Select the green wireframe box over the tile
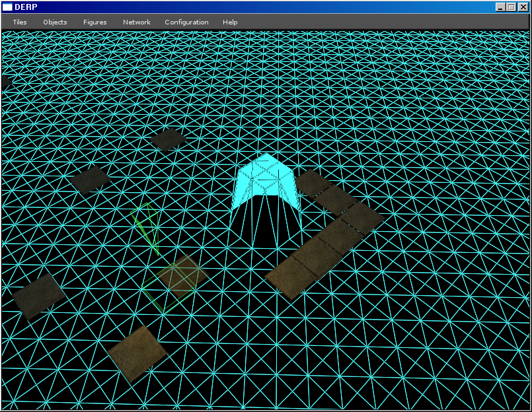Screen dimensions: 532x412 [x=170, y=288]
